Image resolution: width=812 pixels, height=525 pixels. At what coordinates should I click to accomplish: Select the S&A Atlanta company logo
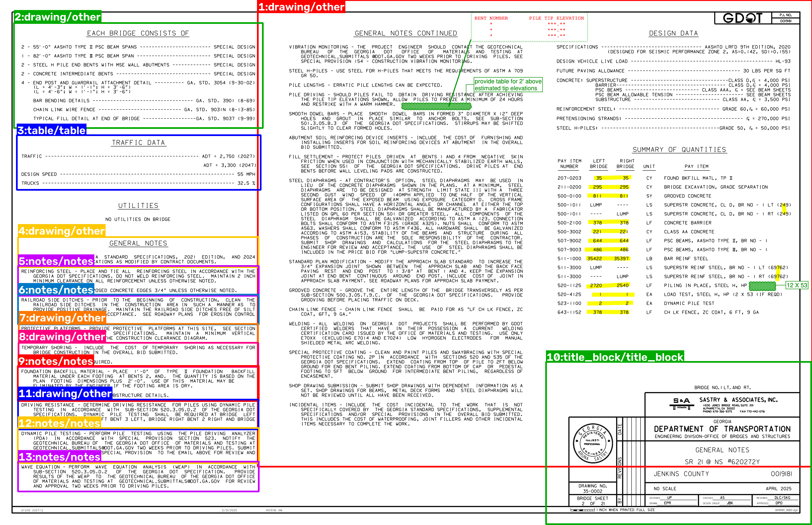(682, 404)
